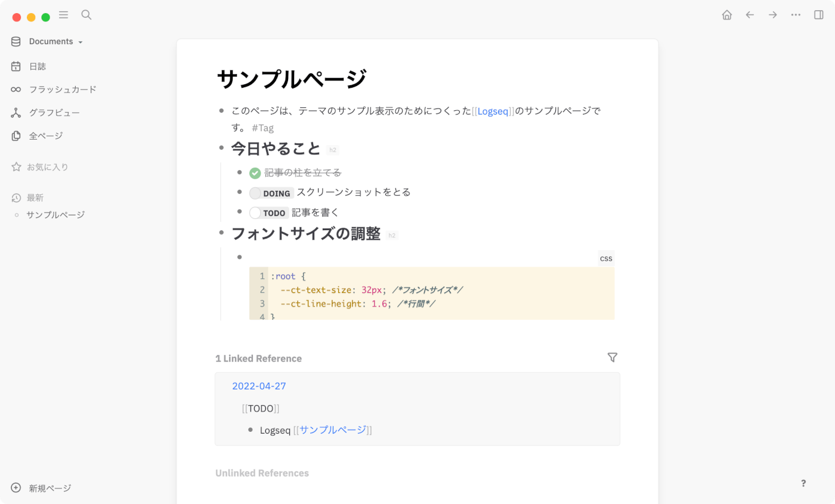Screen dimensions: 835x504
Task: Open the hamburger menu
Action: click(x=63, y=15)
